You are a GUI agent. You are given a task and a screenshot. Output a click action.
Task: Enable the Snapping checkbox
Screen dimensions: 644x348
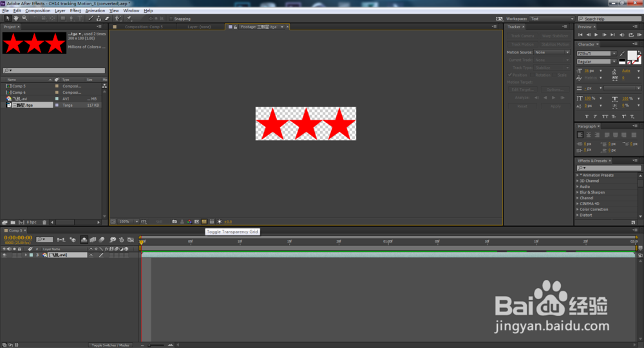click(171, 19)
